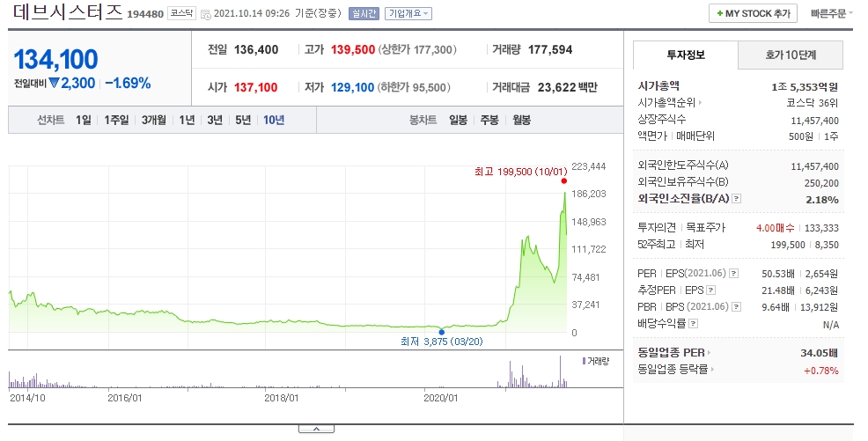Click the 시가총액 value 1조 5,353억원
868x441 pixels.
[805, 87]
